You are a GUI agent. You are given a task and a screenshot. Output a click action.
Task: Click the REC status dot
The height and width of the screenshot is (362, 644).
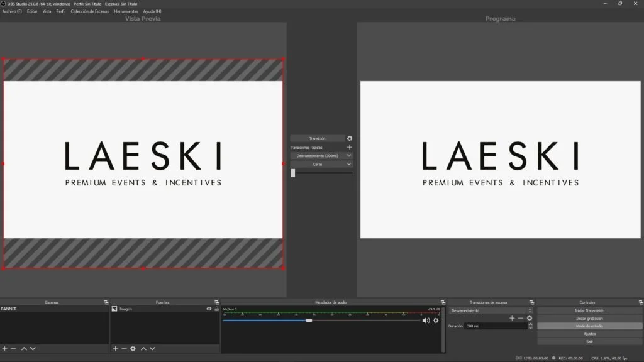tap(553, 358)
